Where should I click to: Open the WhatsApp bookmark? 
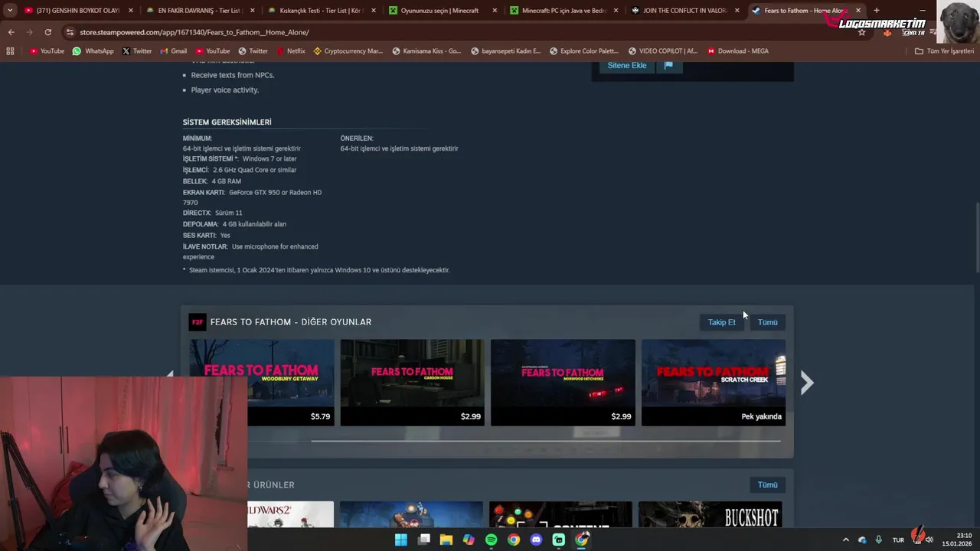pos(93,51)
